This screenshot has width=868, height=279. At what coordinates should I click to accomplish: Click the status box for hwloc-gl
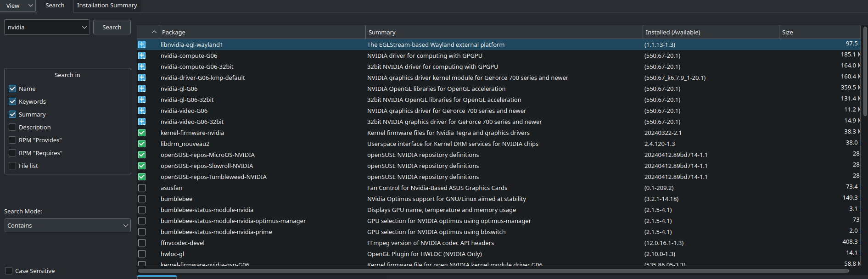tap(142, 254)
